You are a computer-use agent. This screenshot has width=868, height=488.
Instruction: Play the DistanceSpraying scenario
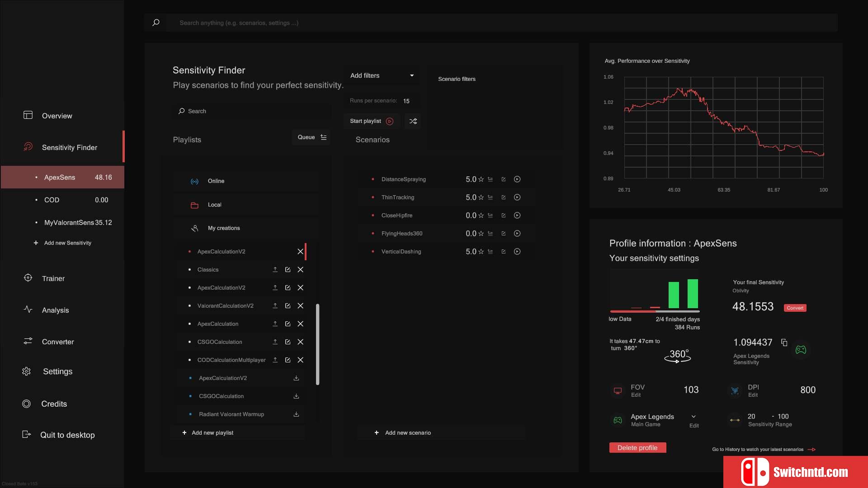coord(517,179)
